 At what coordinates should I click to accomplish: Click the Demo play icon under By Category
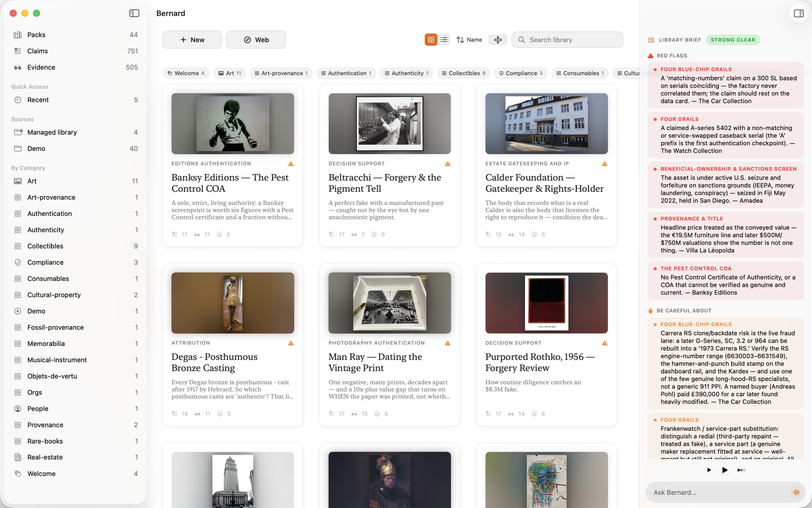pyautogui.click(x=18, y=311)
